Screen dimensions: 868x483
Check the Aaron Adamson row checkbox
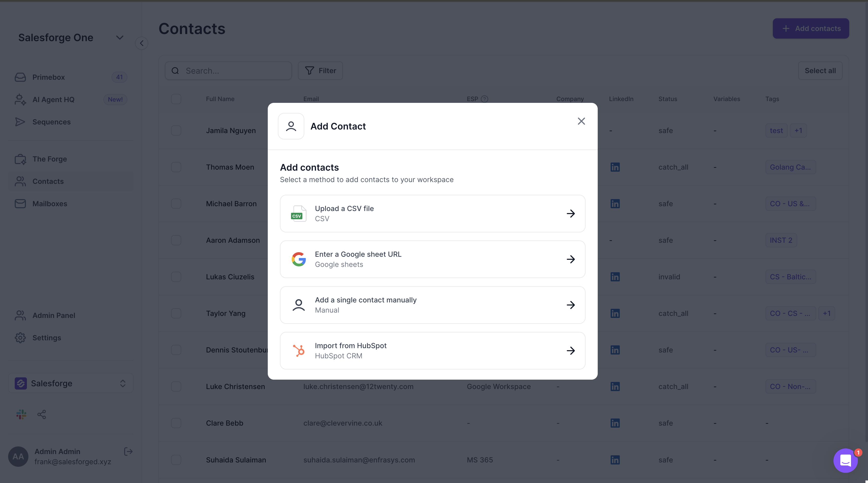[x=176, y=240]
